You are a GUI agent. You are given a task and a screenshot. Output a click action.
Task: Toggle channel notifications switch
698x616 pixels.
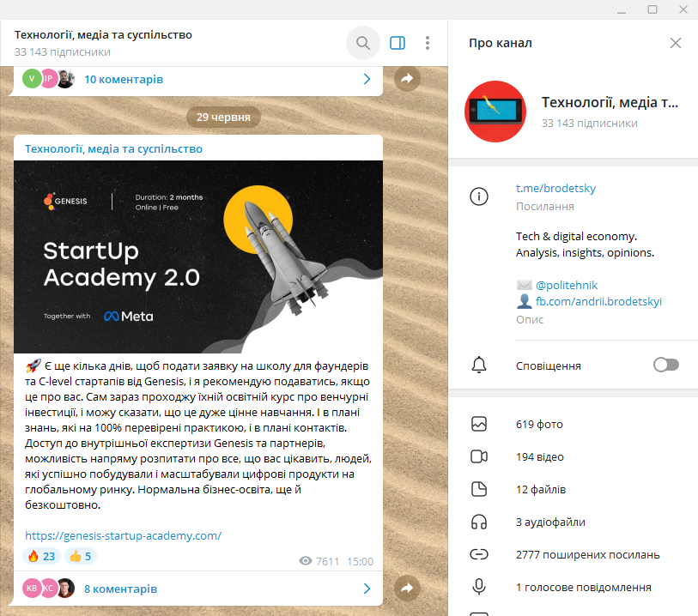pos(666,365)
